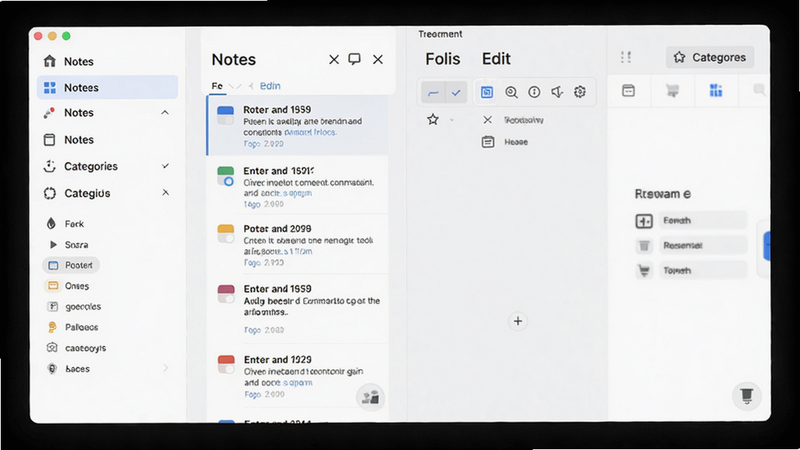Open the small dropdown next to star
800x450 pixels.
452,120
